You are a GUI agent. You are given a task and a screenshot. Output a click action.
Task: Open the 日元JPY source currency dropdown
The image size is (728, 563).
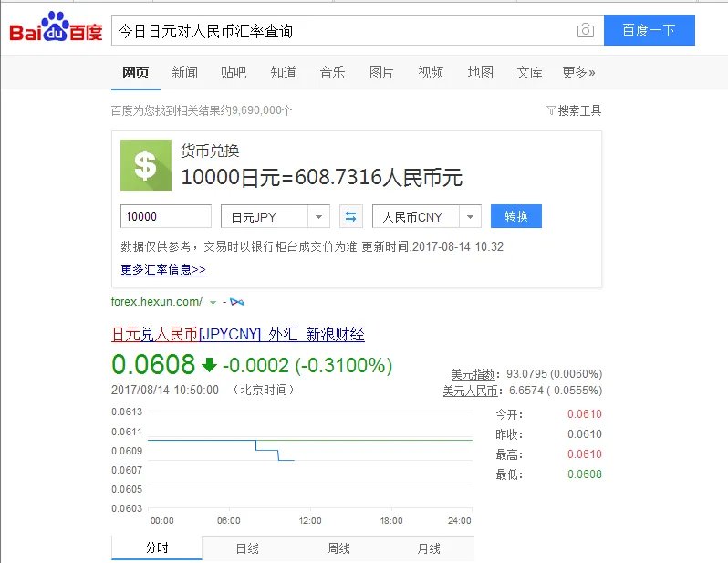pos(275,217)
